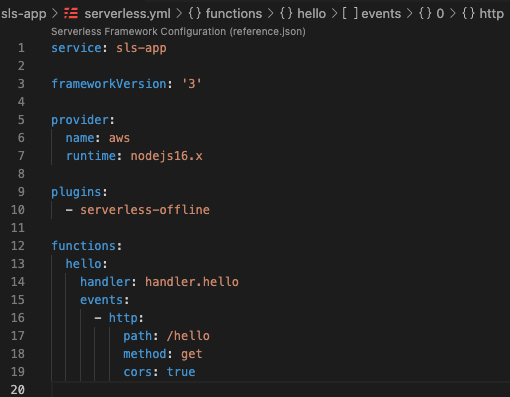This screenshot has width=510, height=397.
Task: Click the red YAML file icon in breadcrumb
Action: [71, 14]
